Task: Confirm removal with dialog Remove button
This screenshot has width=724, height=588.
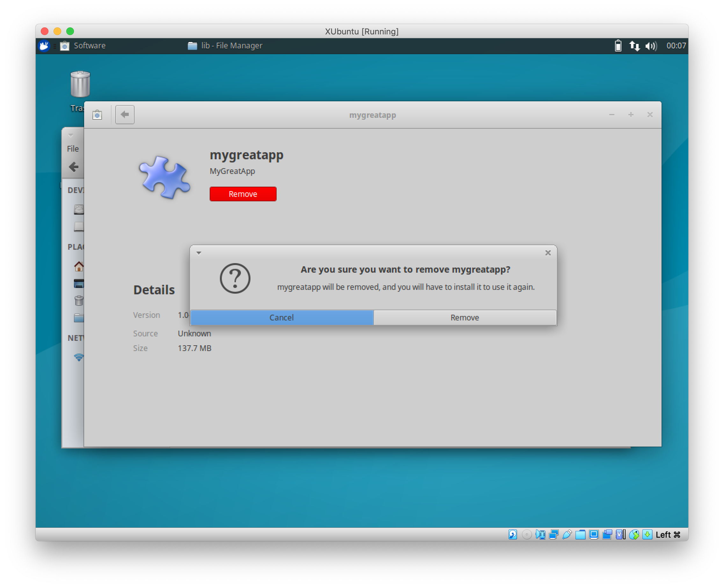Action: click(x=465, y=317)
